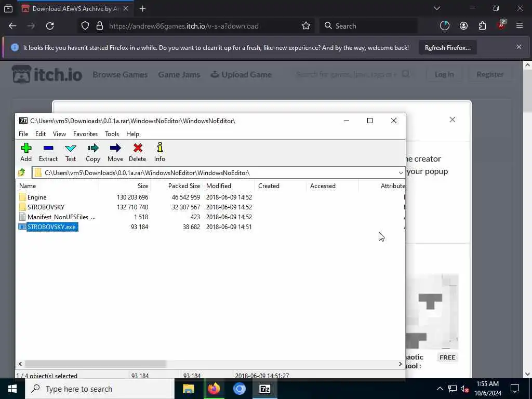Click the red Delete icon
The width and height of the screenshot is (532, 399).
(x=137, y=152)
